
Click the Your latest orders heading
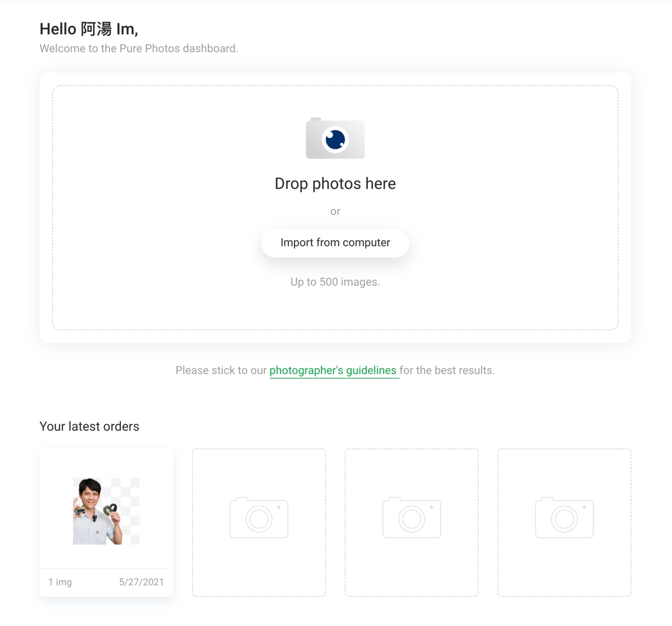click(90, 427)
